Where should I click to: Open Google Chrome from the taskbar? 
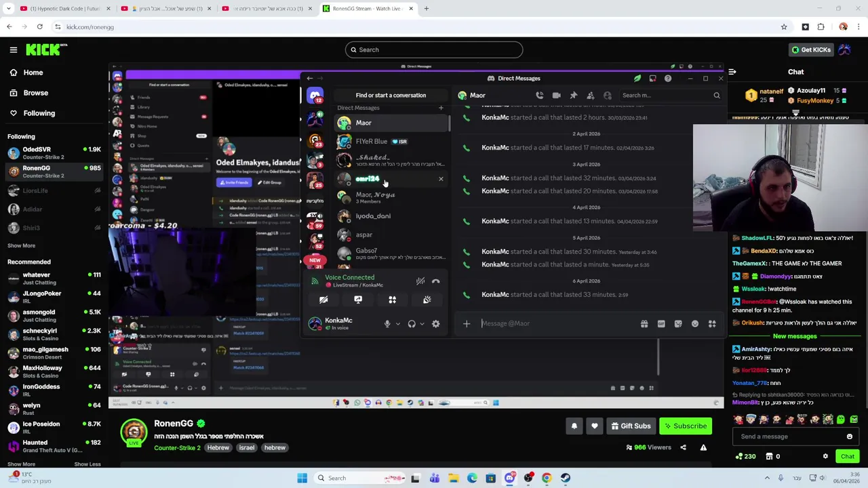pos(547,478)
